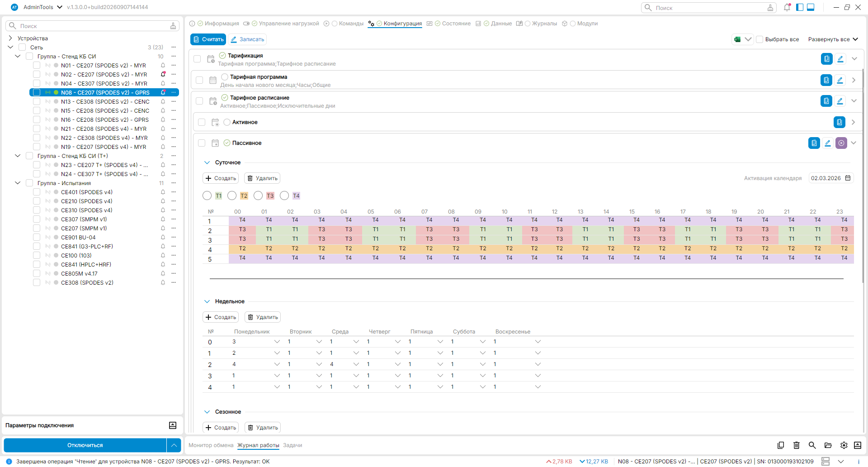Open the notifications bell in title bar
Viewport: 868px width, 467px height.
(787, 7)
